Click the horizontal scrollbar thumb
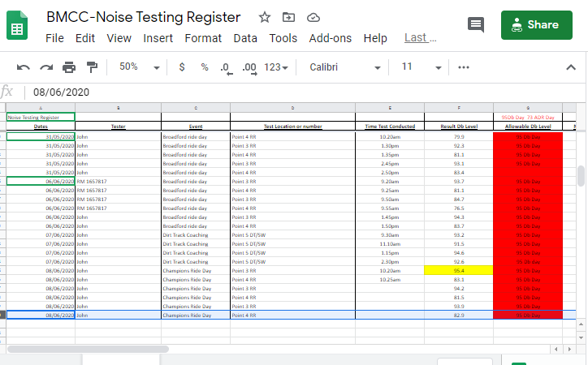The image size is (588, 365). (x=89, y=349)
